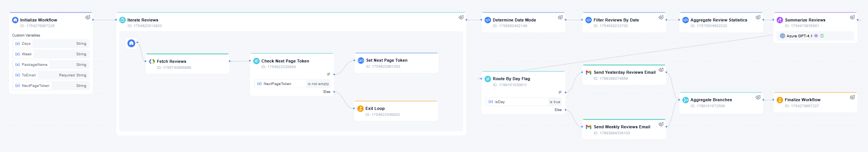Select the Exit Loop node icon
The image size is (868, 152).
click(x=360, y=108)
